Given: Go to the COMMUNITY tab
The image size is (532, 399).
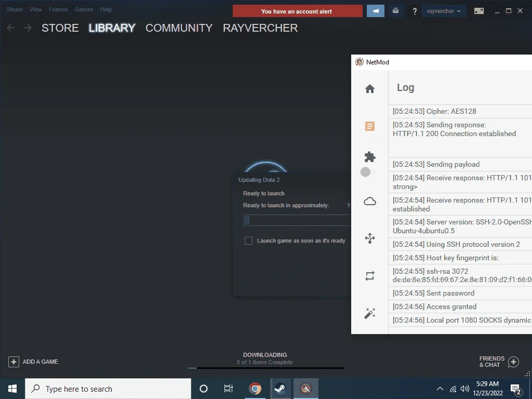Looking at the screenshot, I should point(179,28).
